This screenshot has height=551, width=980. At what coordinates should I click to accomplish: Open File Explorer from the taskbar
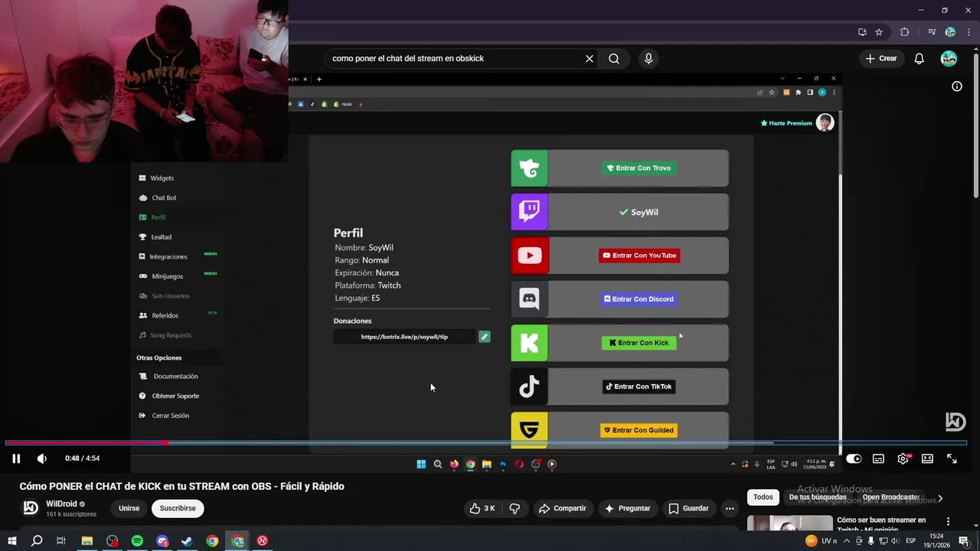click(87, 541)
